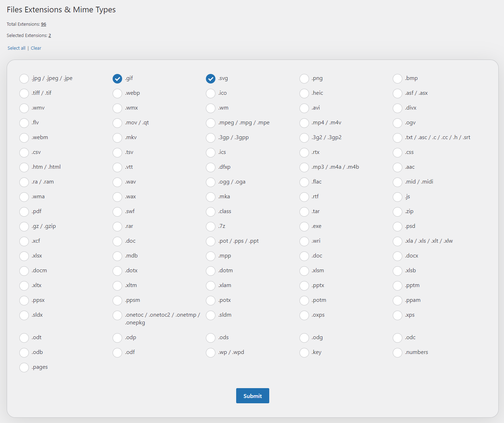Submit the selected file extensions
The image size is (504, 423).
253,396
